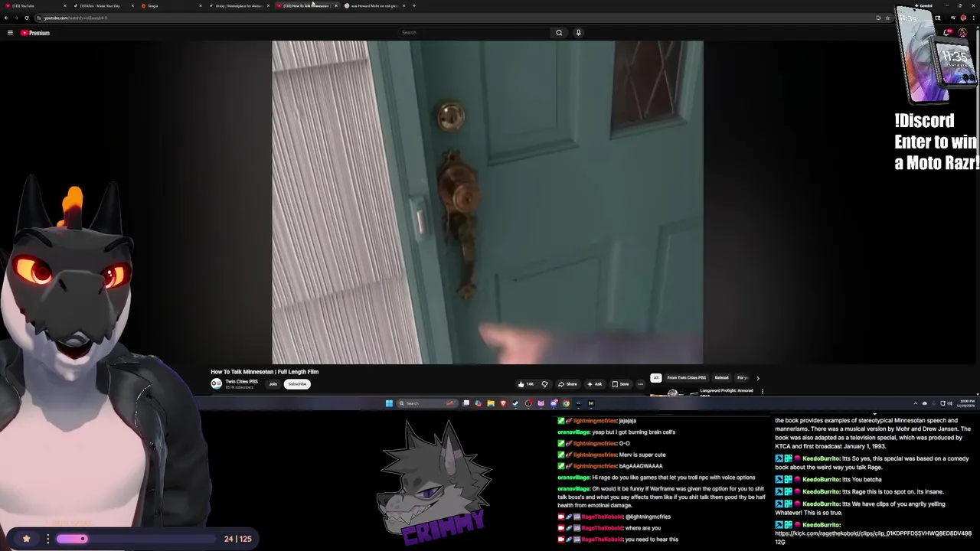Click the video title How To Talk Minnesotan
This screenshot has height=551, width=980.
click(265, 372)
